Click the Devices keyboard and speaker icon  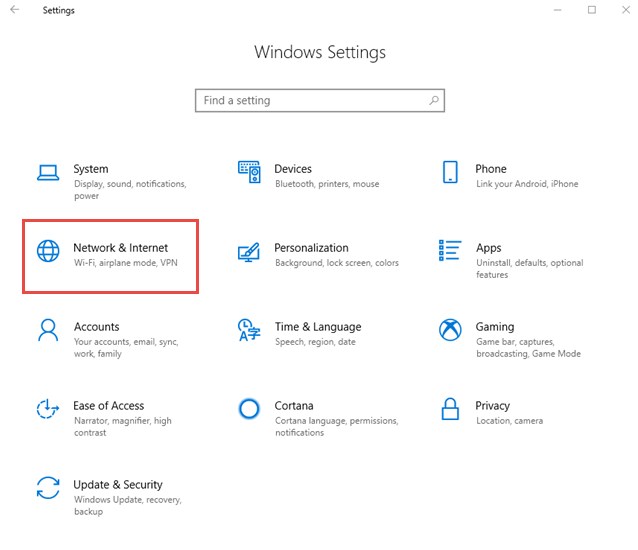pyautogui.click(x=249, y=172)
